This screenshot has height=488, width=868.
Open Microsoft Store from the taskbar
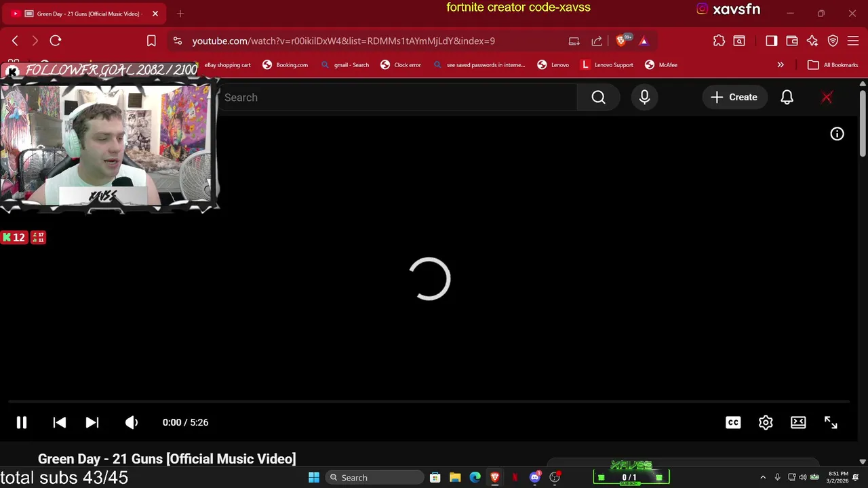pyautogui.click(x=435, y=478)
